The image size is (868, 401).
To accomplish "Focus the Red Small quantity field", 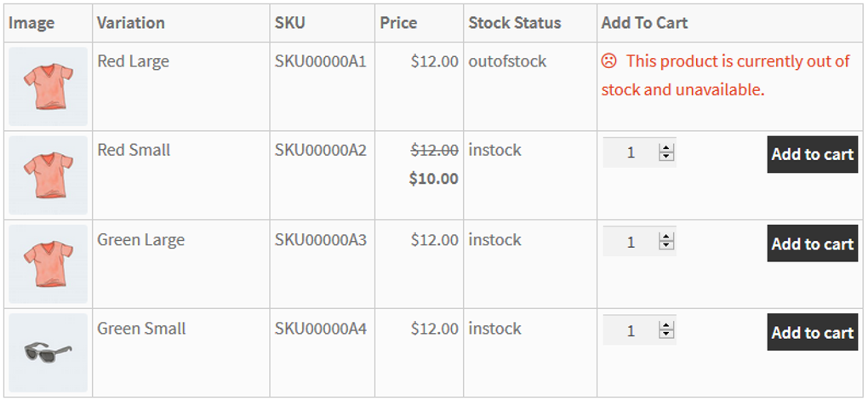I will (631, 153).
